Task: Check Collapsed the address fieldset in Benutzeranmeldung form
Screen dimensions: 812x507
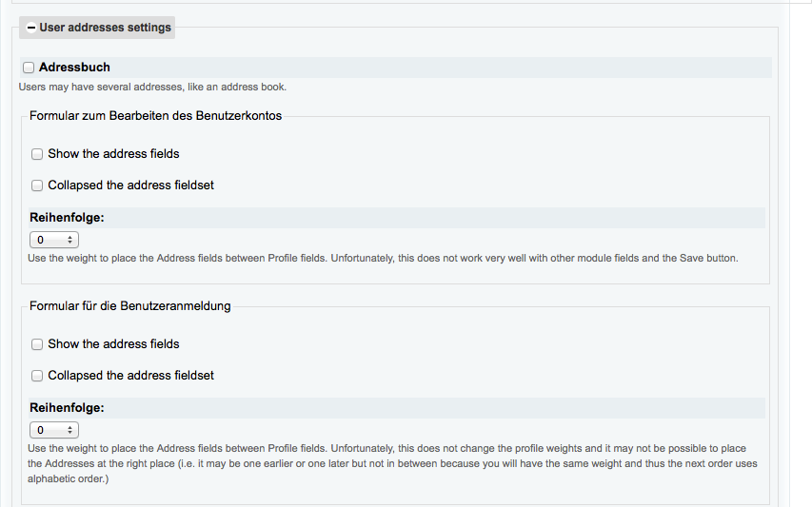Action: tap(37, 376)
